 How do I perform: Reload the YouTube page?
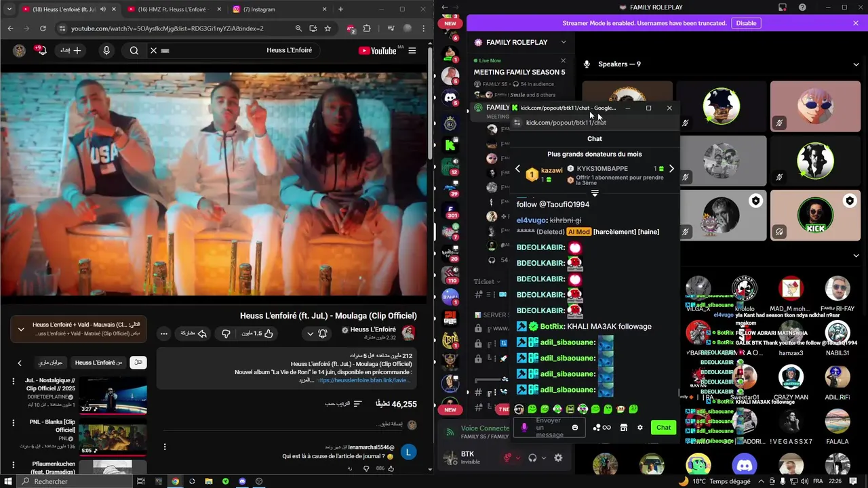[43, 28]
